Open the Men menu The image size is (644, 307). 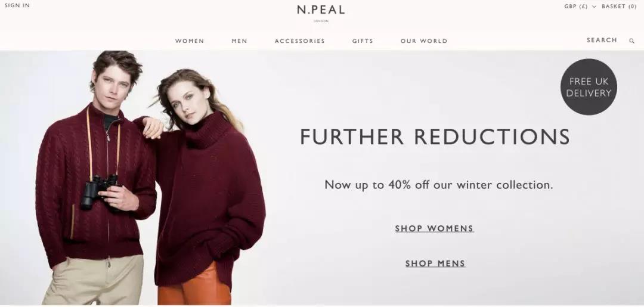240,41
